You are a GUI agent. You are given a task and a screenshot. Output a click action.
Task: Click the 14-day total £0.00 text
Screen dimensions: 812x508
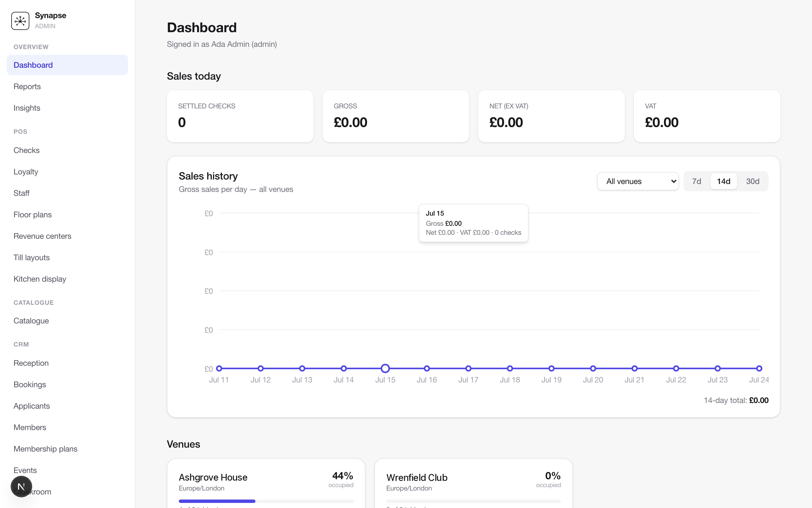[x=736, y=400]
